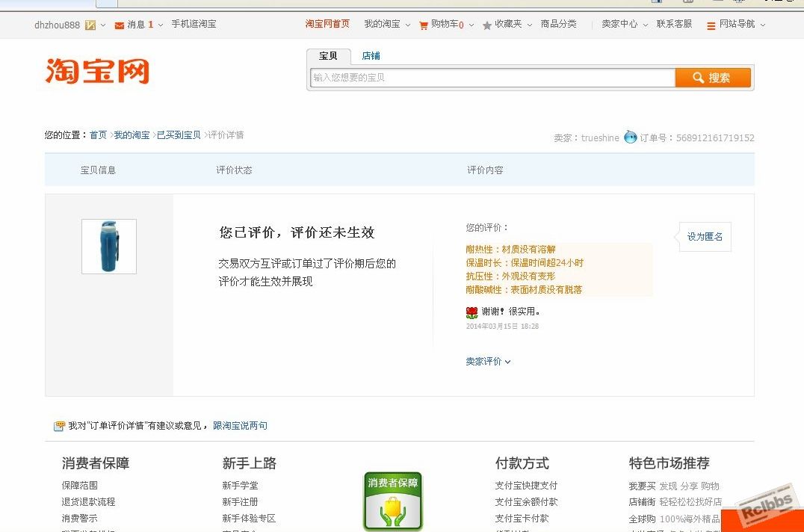Open 淘宝网首页 in top menu
The image size is (804, 532).
pos(327,24)
